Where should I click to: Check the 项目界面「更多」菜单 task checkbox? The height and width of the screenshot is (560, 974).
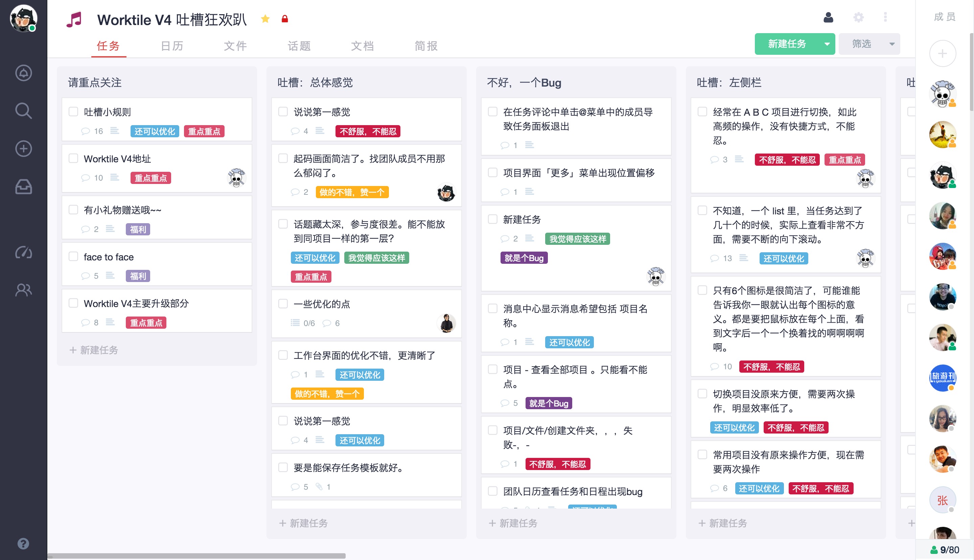(x=492, y=173)
